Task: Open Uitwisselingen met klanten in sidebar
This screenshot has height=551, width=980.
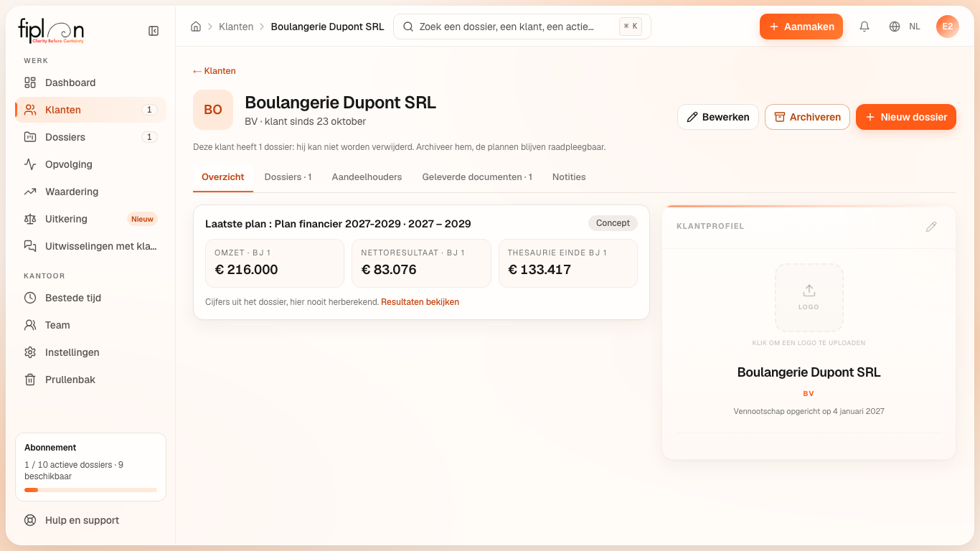Action: pos(90,246)
